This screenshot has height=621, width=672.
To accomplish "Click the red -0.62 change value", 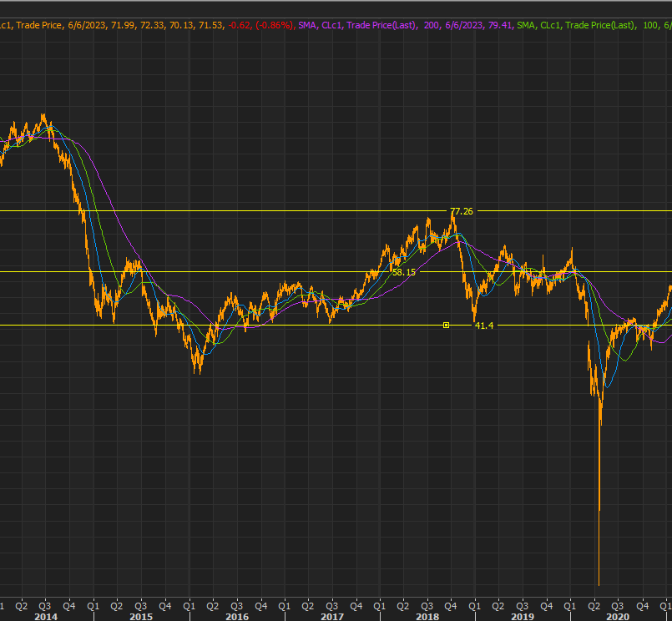I will (240, 25).
